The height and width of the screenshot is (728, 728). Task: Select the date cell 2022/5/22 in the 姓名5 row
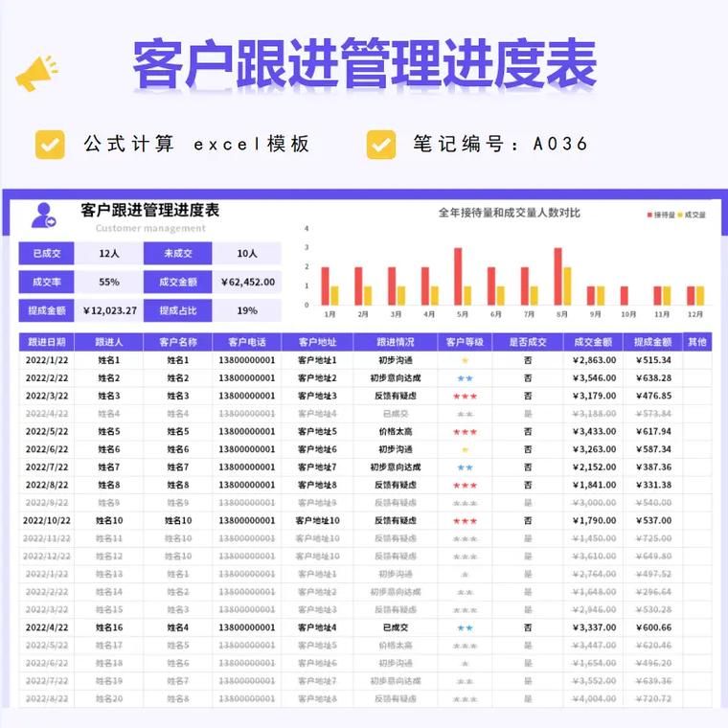tap(46, 432)
